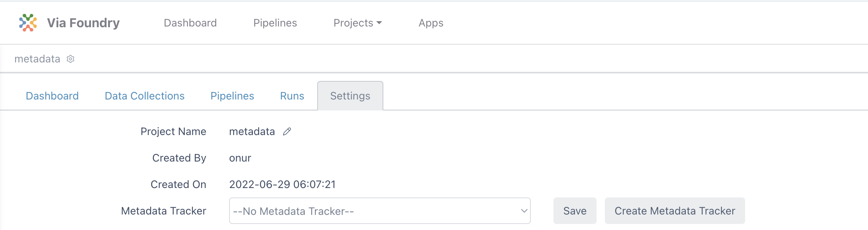Screen dimensions: 868x230
Task: Click the Via Foundry logo icon
Action: coord(28,23)
